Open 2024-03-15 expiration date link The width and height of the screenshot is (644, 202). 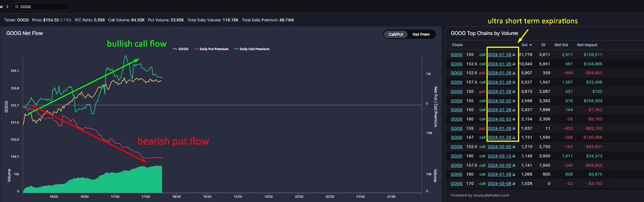tap(500, 155)
